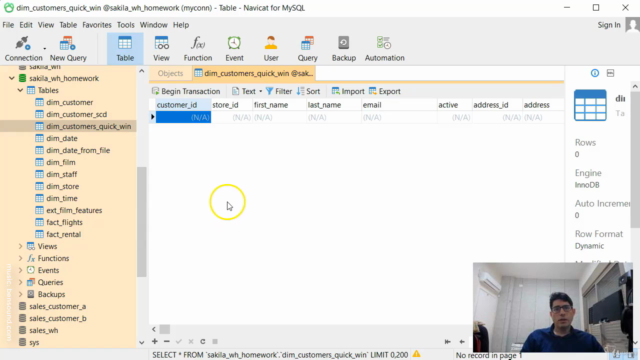640x360 pixels.
Task: Go to the first page arrow
Action: pos(448,342)
